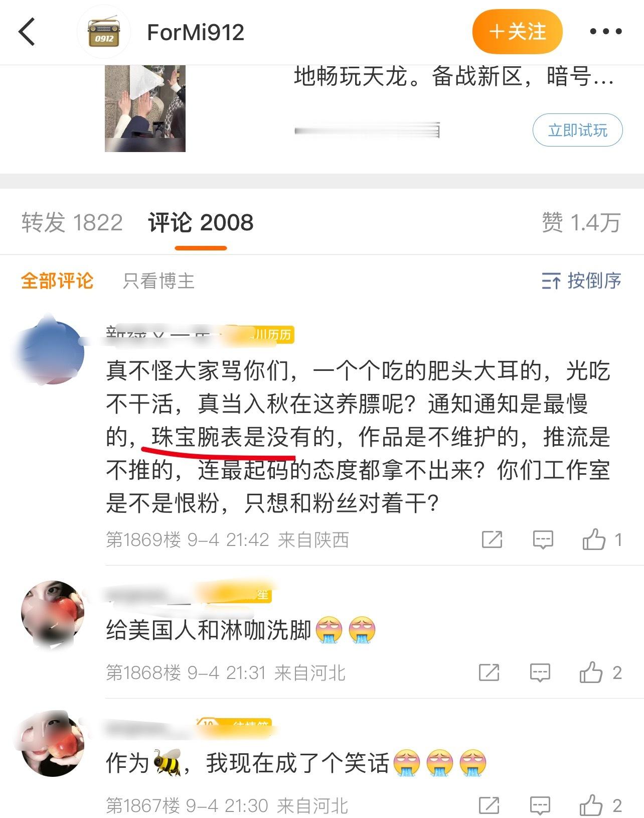Select the 评论 2008 tab
Screen dimensions: 644x818
[201, 222]
